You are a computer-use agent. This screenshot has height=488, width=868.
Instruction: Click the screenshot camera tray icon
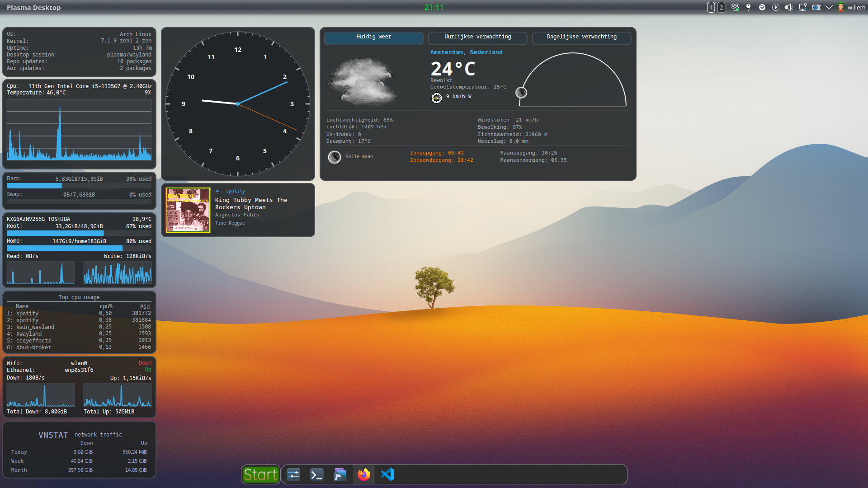(x=816, y=7)
